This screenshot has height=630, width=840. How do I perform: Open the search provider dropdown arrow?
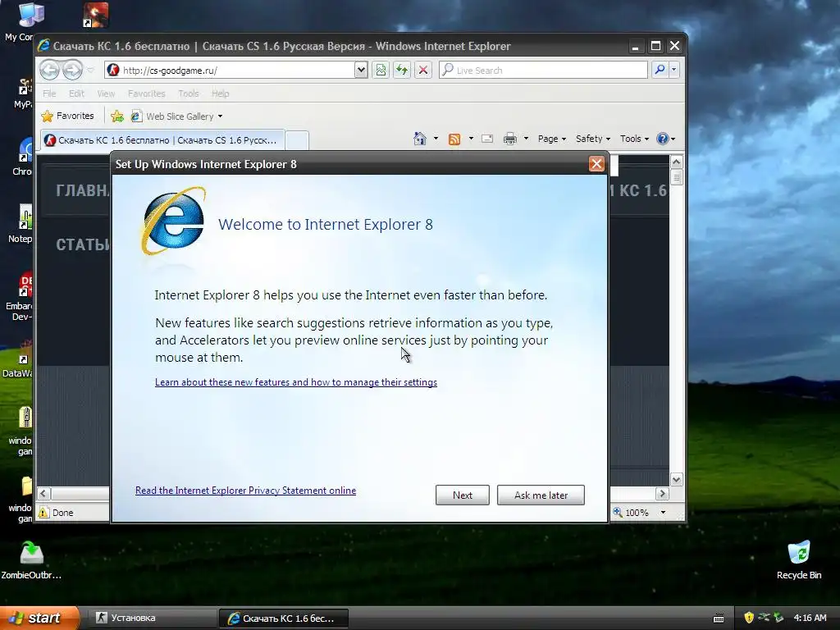674,71
